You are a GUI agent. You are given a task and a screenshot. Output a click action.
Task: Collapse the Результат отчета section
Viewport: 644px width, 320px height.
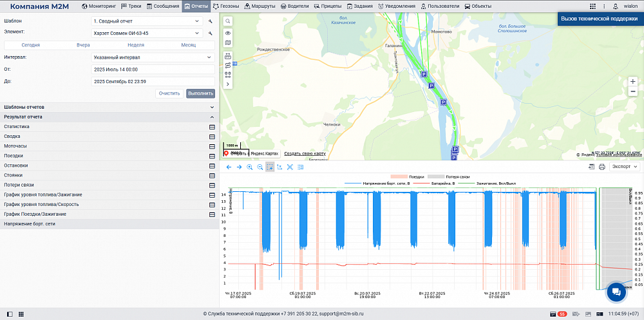(x=109, y=117)
